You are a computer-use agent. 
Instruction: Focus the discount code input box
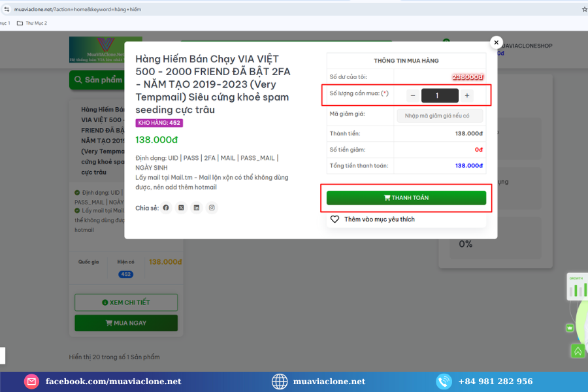click(x=440, y=116)
